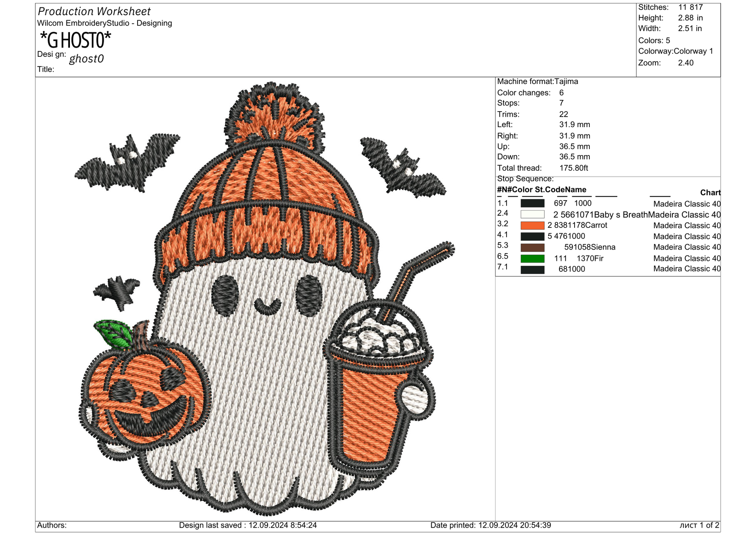This screenshot has height=535, width=756.
Task: Click the black swatch in row 7.1
Action: [x=532, y=269]
